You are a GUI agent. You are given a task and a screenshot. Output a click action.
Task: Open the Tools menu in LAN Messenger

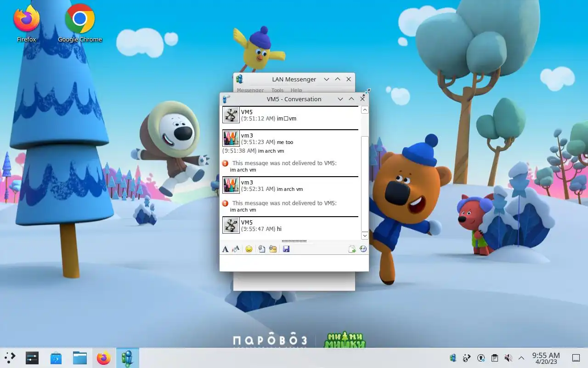pyautogui.click(x=277, y=90)
